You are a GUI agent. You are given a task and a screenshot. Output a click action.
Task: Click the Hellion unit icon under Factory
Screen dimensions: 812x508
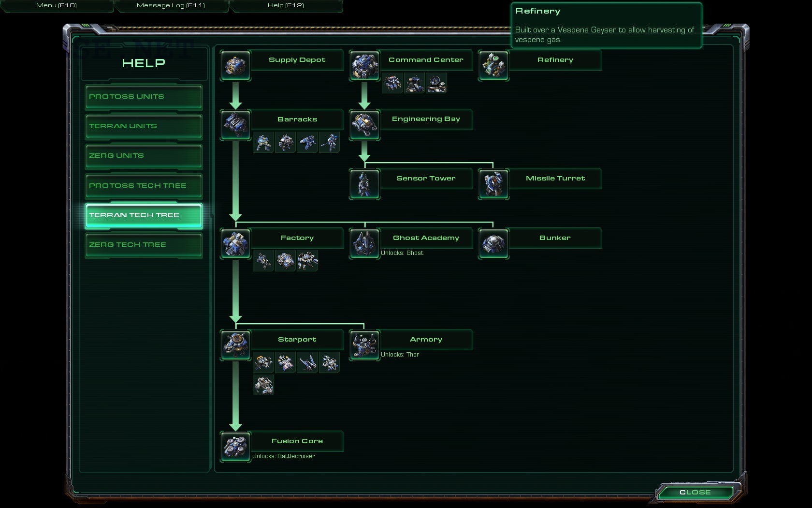263,261
